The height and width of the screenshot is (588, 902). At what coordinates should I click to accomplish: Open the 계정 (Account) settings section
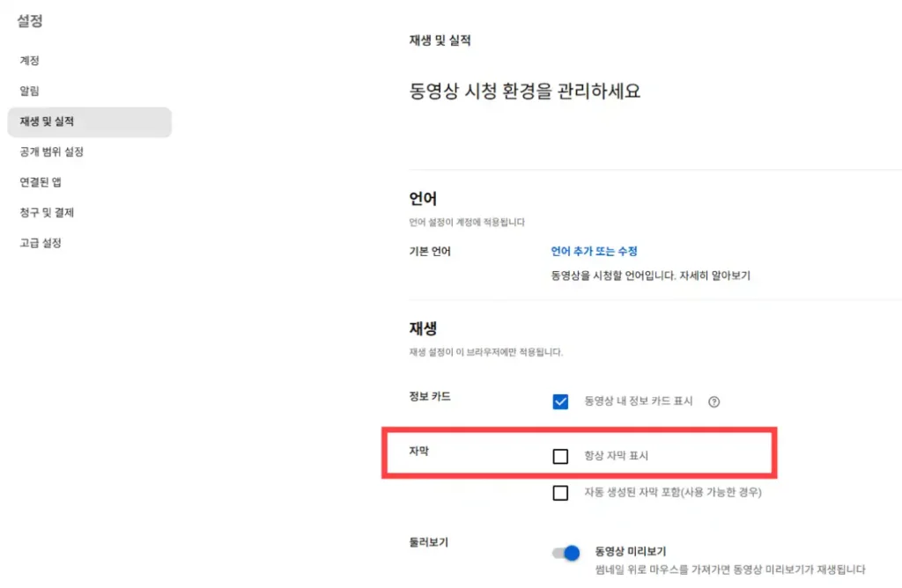coord(31,60)
